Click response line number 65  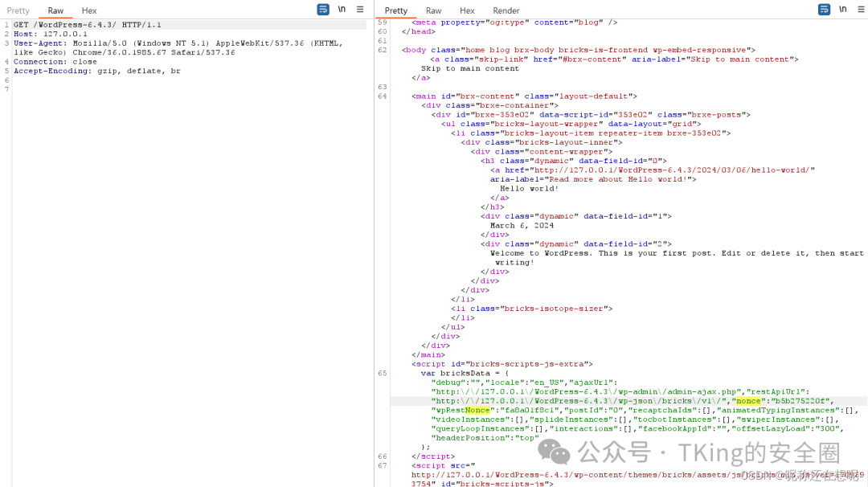coord(382,374)
